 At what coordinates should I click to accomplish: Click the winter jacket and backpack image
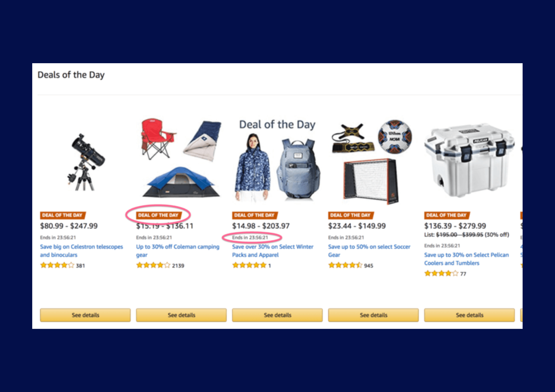pos(277,160)
